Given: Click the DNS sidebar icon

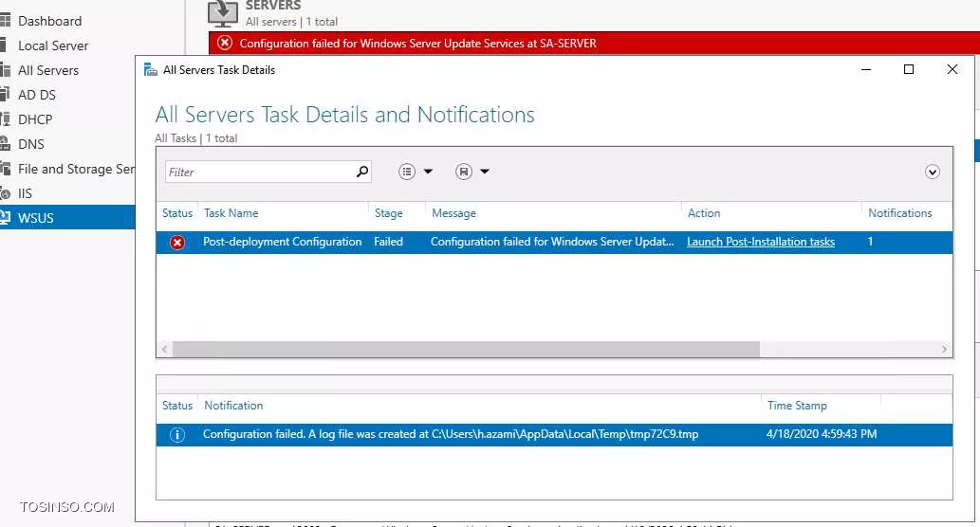Looking at the screenshot, I should click(5, 144).
